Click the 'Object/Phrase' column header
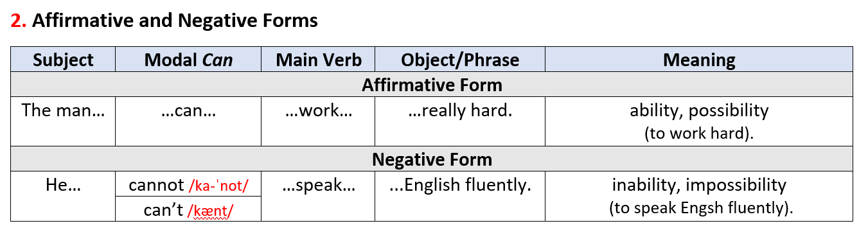Image resolution: width=868 pixels, height=237 pixels. click(460, 60)
